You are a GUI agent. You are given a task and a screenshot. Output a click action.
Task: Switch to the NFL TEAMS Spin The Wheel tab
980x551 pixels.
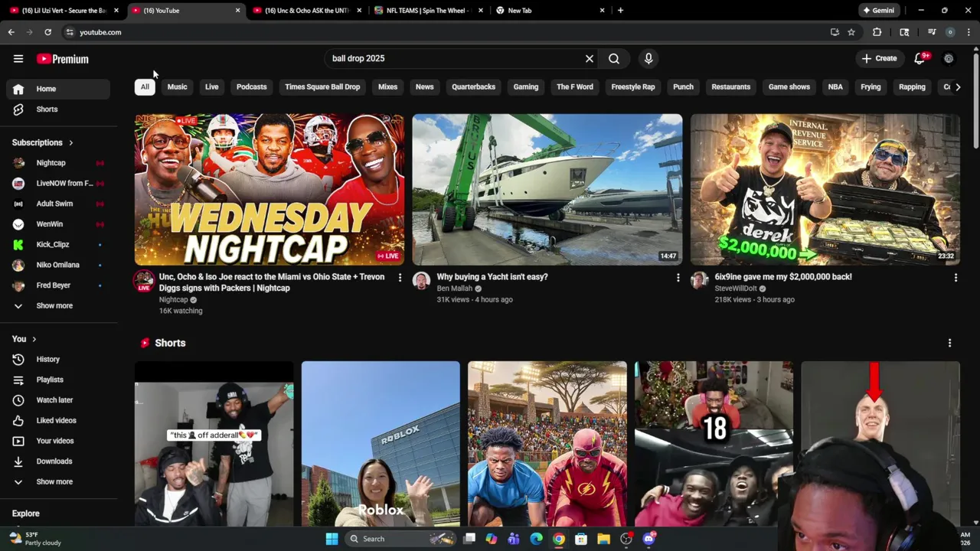(x=428, y=11)
